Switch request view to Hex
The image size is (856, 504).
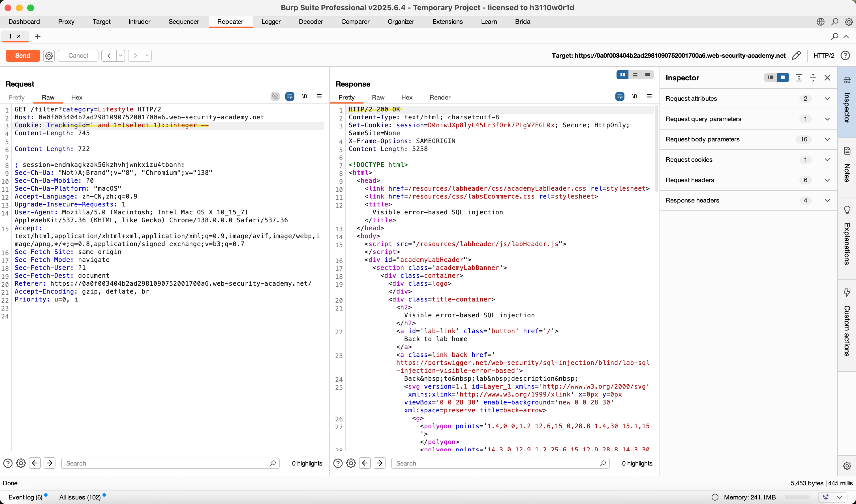click(77, 98)
